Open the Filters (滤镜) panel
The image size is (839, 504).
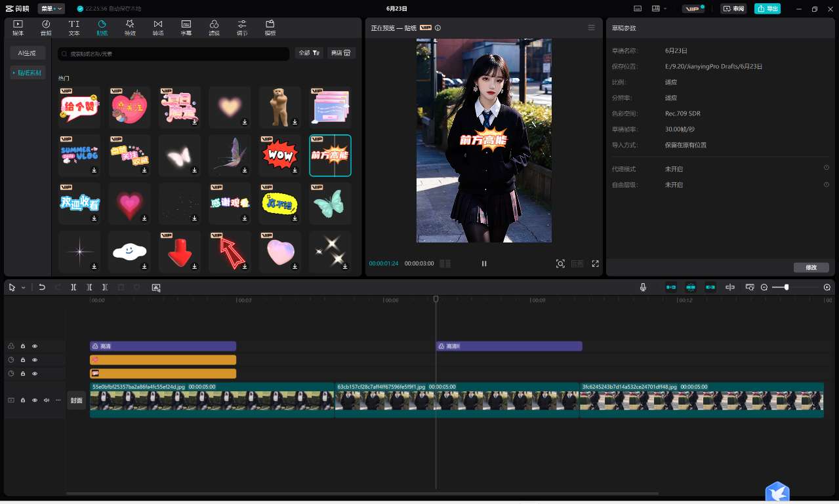click(214, 28)
